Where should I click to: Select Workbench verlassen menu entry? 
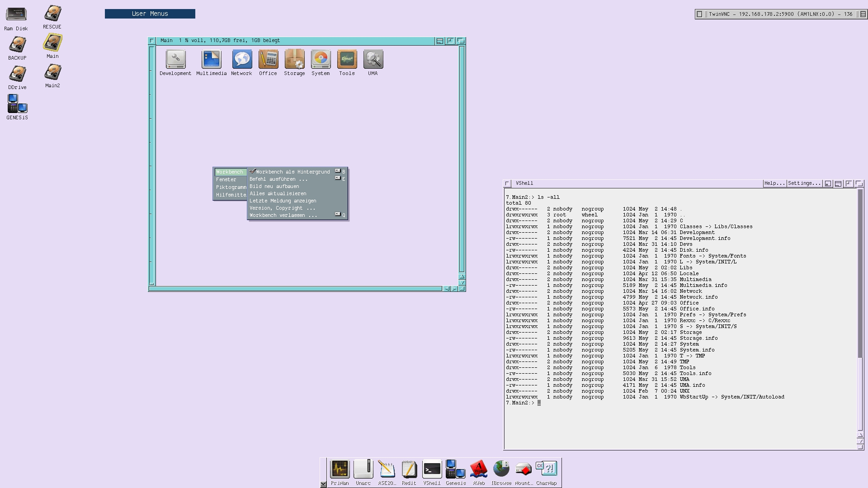283,215
